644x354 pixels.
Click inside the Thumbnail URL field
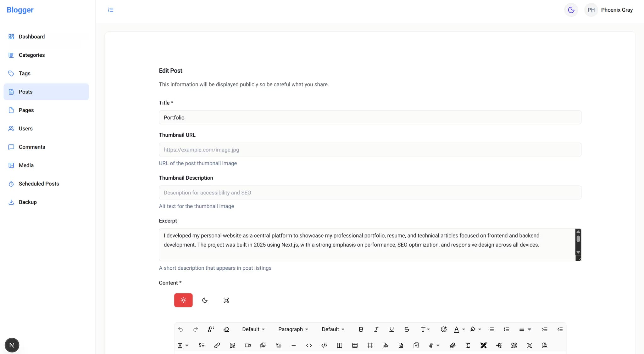coord(370,149)
